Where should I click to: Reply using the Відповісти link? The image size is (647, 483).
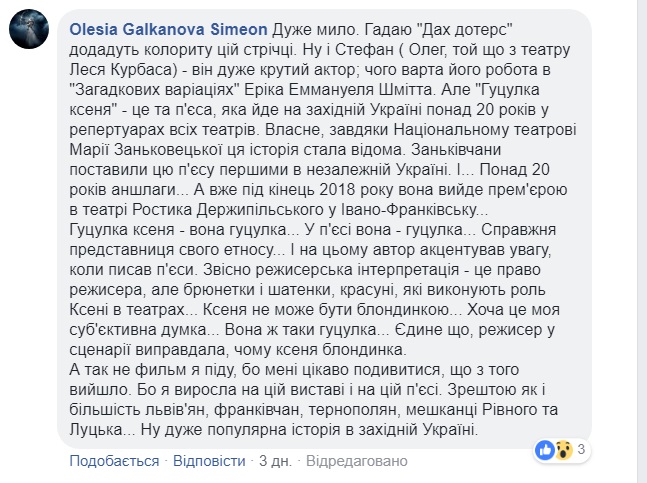coord(209,461)
